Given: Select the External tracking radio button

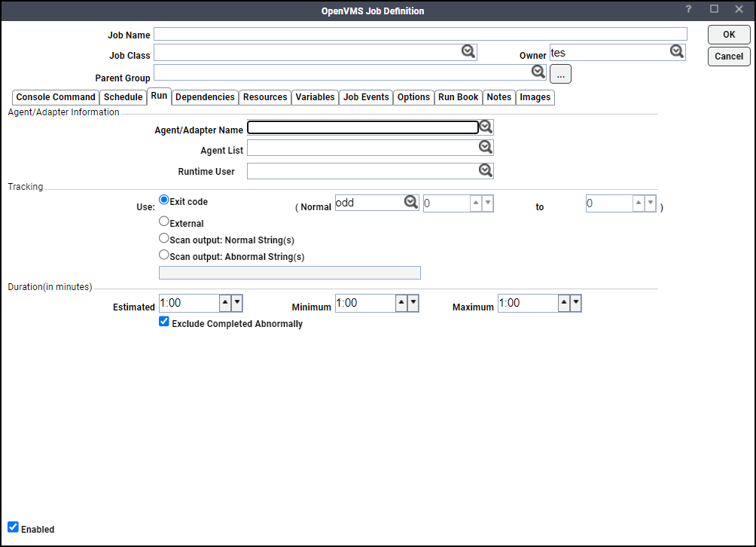Looking at the screenshot, I should [163, 222].
